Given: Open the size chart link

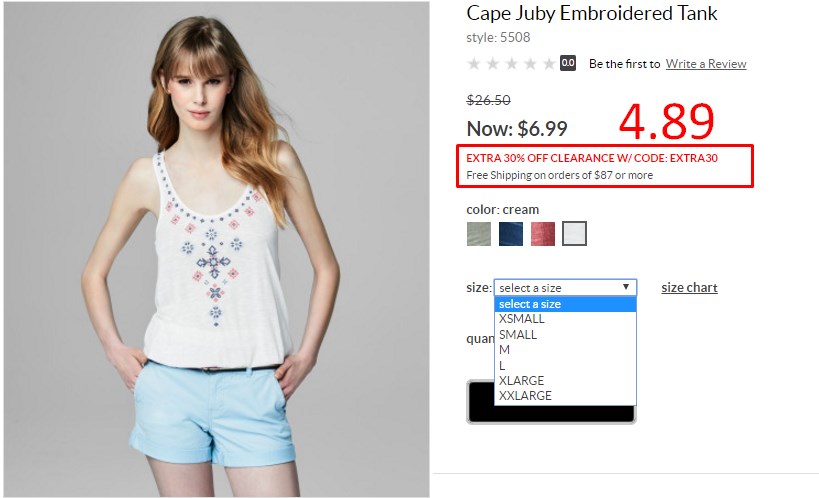Looking at the screenshot, I should pyautogui.click(x=689, y=287).
